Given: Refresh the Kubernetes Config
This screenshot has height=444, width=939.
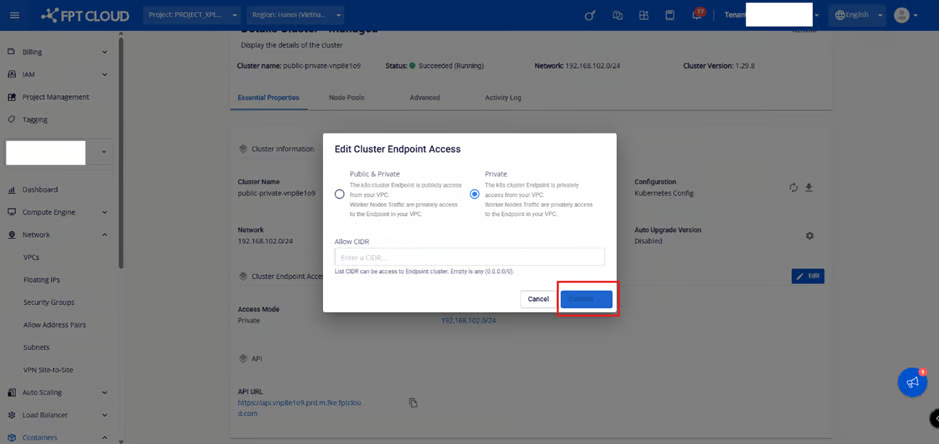Looking at the screenshot, I should point(793,187).
